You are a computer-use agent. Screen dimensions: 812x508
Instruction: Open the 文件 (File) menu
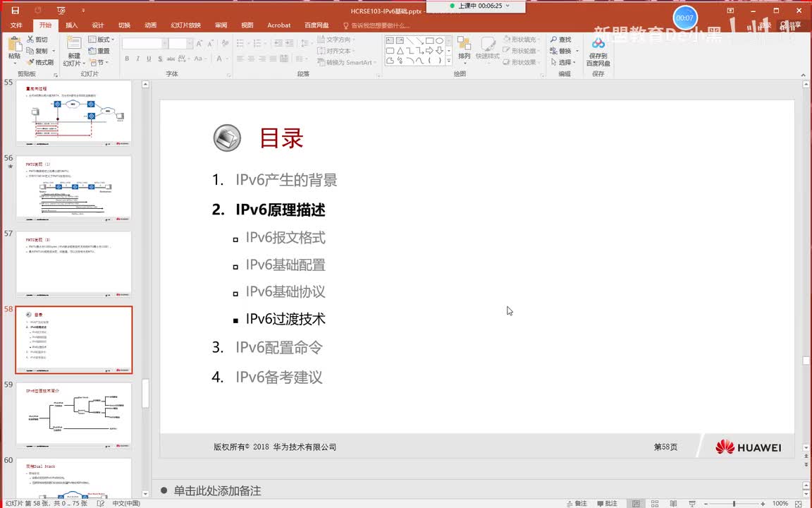tap(16, 25)
